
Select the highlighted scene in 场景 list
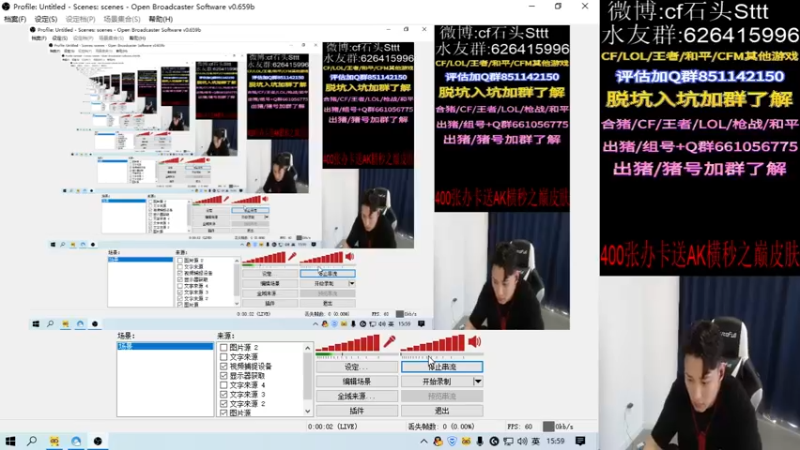pyautogui.click(x=165, y=346)
